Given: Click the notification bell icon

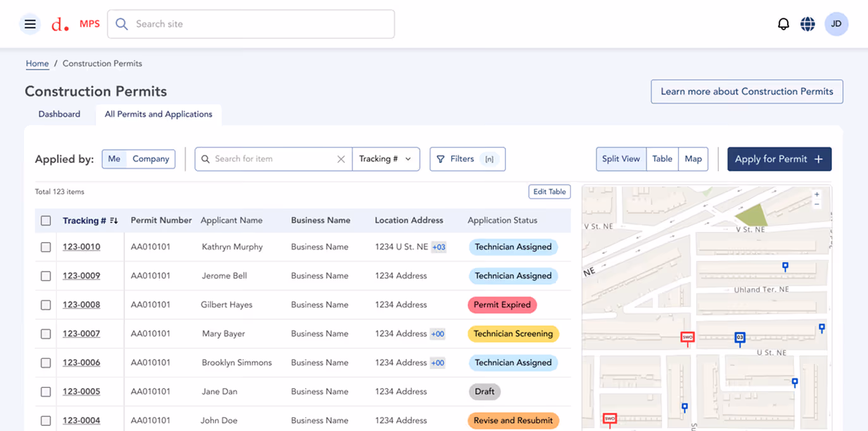Looking at the screenshot, I should [783, 23].
